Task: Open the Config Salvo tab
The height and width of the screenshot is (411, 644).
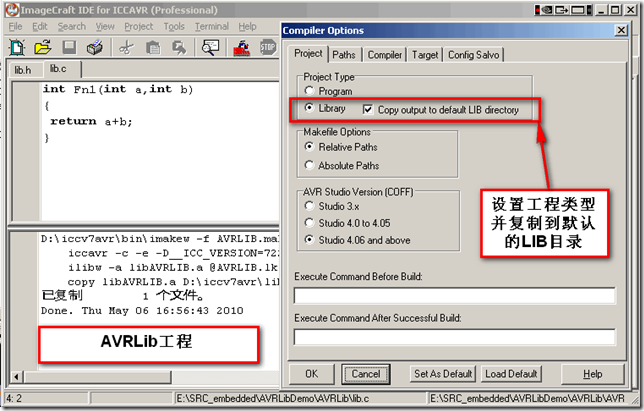Action: click(x=473, y=55)
